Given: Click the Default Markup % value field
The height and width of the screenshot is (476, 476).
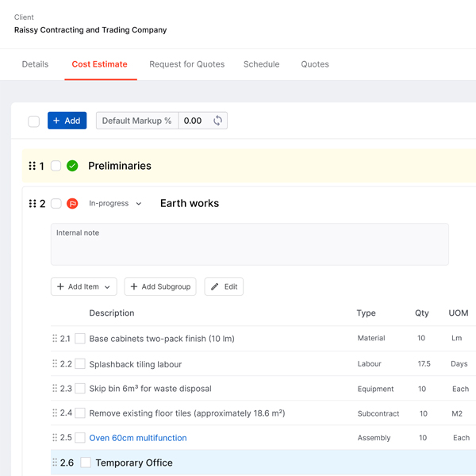Looking at the screenshot, I should coord(193,121).
